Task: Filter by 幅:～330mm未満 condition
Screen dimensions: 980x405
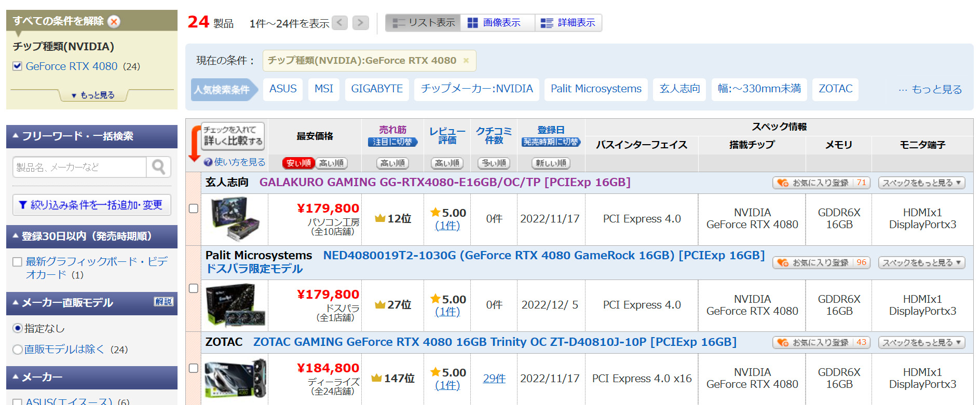Action: click(x=759, y=89)
